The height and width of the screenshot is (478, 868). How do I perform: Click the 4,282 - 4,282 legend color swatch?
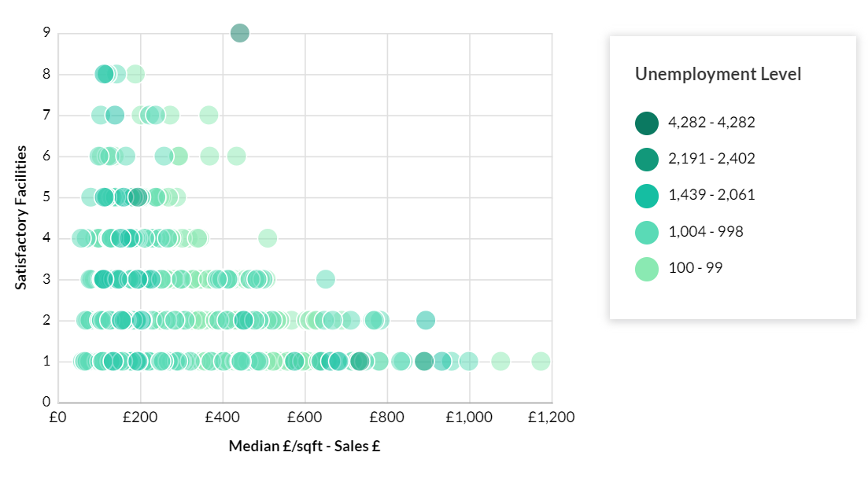pos(647,123)
